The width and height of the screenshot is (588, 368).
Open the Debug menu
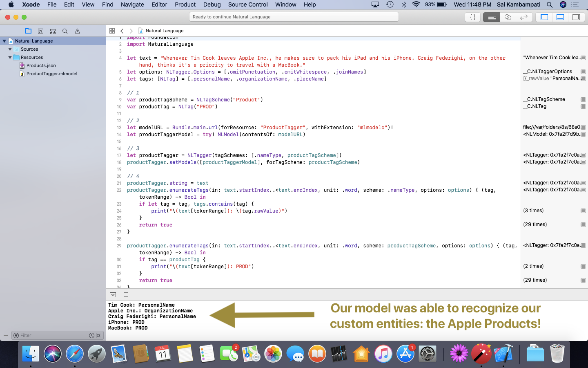(x=212, y=4)
